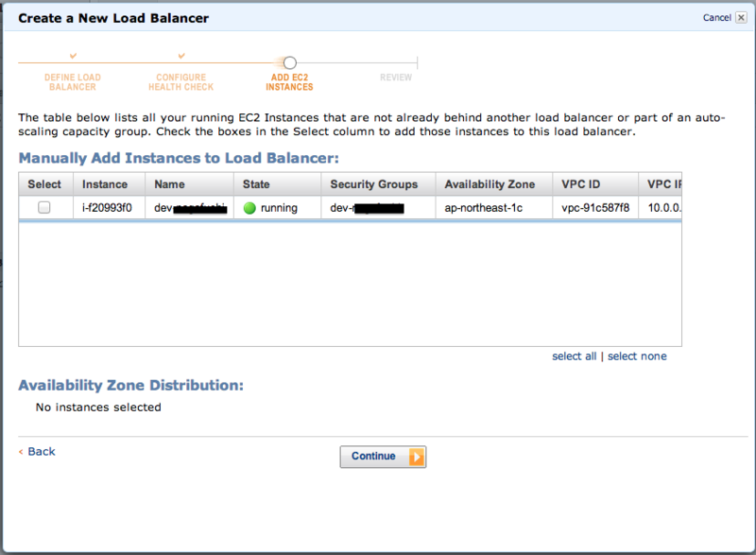Sort by Availability Zone column header
This screenshot has width=756, height=555.
pos(494,184)
